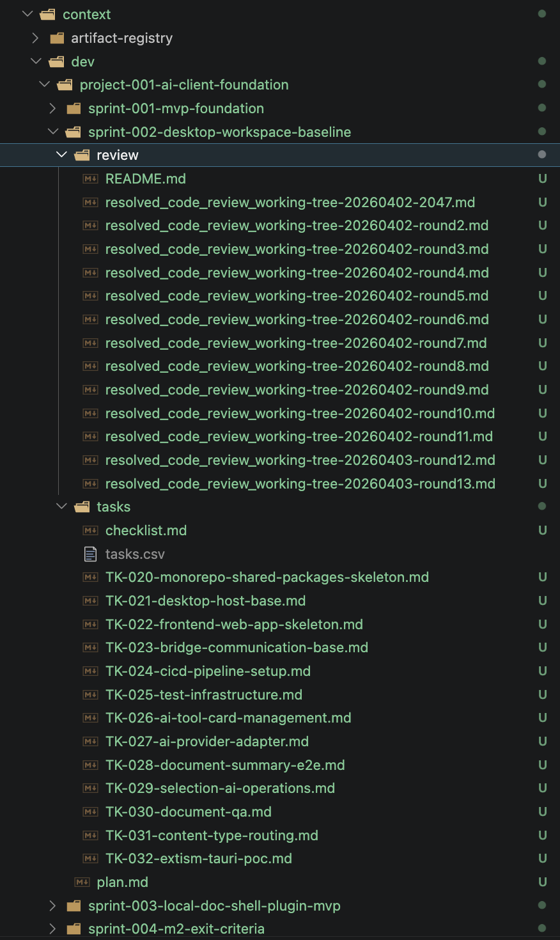The image size is (560, 940).
Task: Click the open folder icon for review
Action: click(x=82, y=155)
